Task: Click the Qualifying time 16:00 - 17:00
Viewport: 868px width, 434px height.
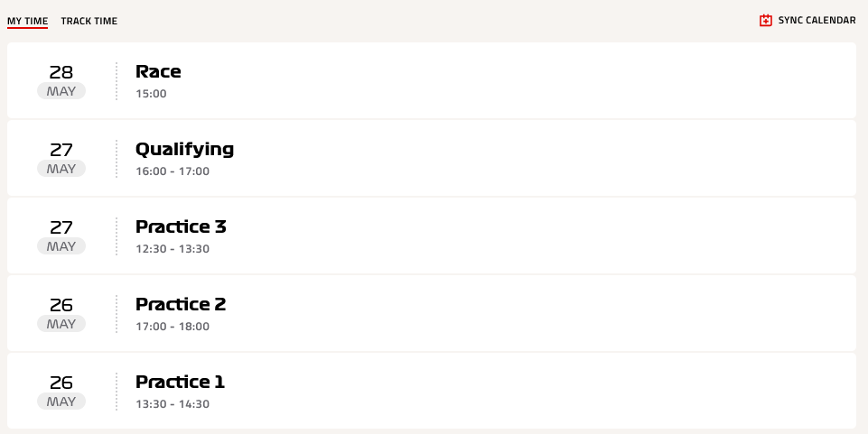Action: [173, 171]
